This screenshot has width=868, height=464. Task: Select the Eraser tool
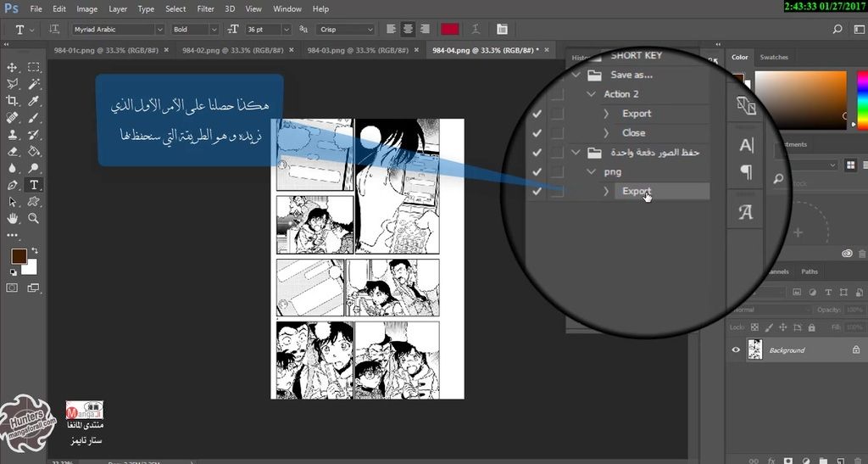[12, 151]
